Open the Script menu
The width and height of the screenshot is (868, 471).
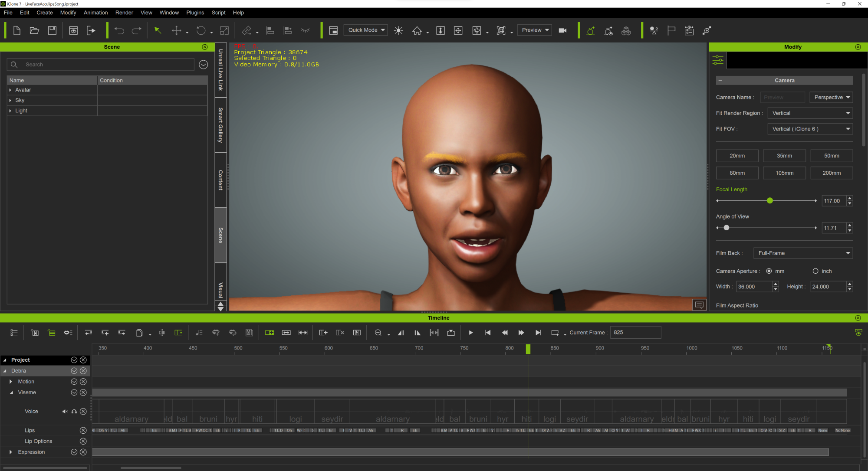coord(218,13)
